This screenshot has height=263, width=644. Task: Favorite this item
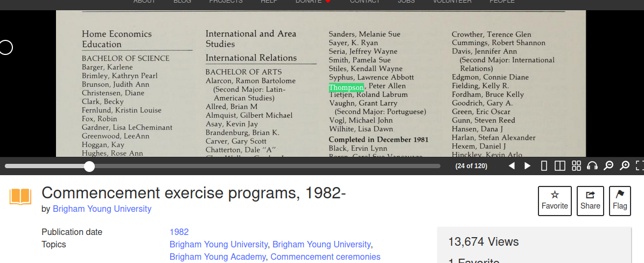coord(555,201)
